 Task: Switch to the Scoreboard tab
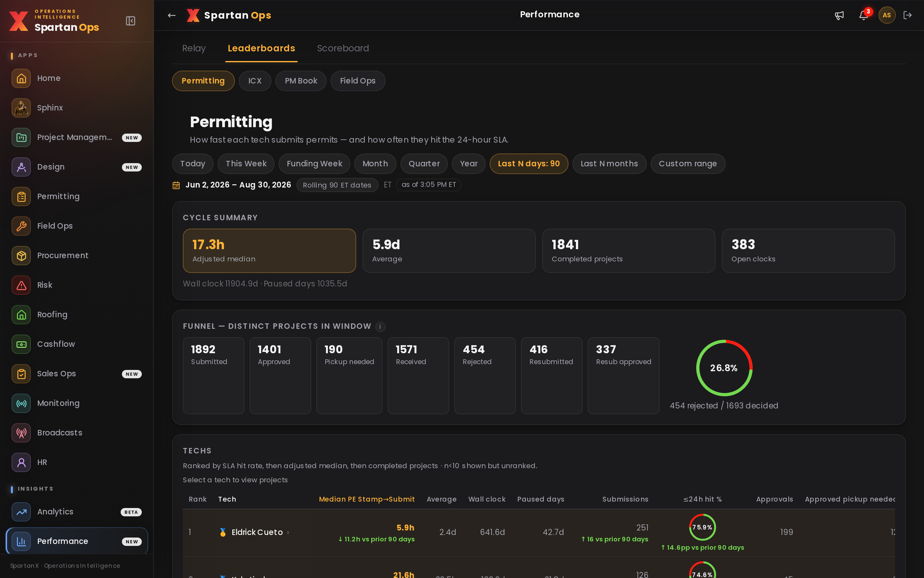(x=343, y=48)
